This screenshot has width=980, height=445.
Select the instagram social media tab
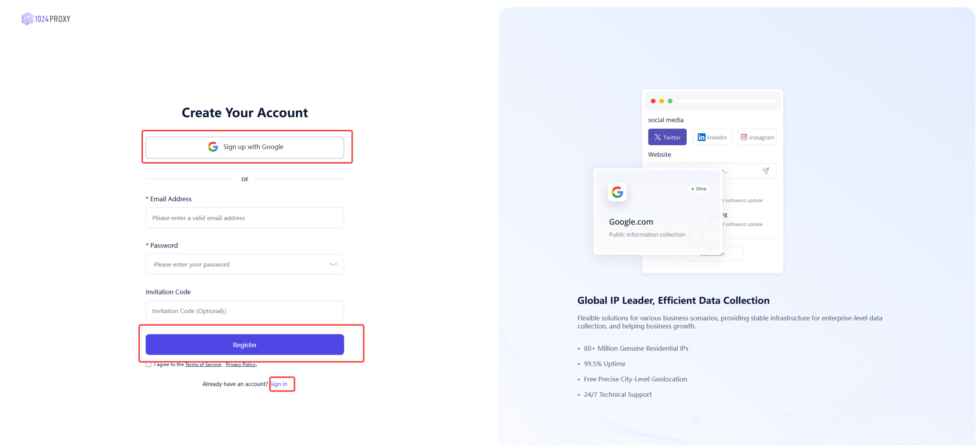point(757,137)
